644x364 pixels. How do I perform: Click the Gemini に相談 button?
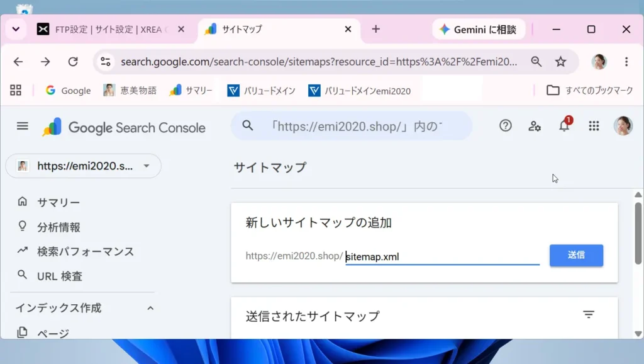point(479,29)
